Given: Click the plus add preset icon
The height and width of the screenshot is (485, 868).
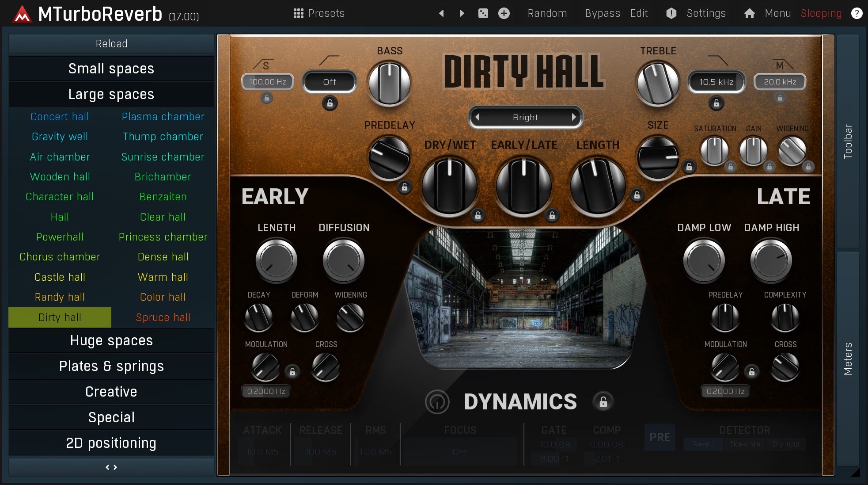Looking at the screenshot, I should tap(504, 13).
